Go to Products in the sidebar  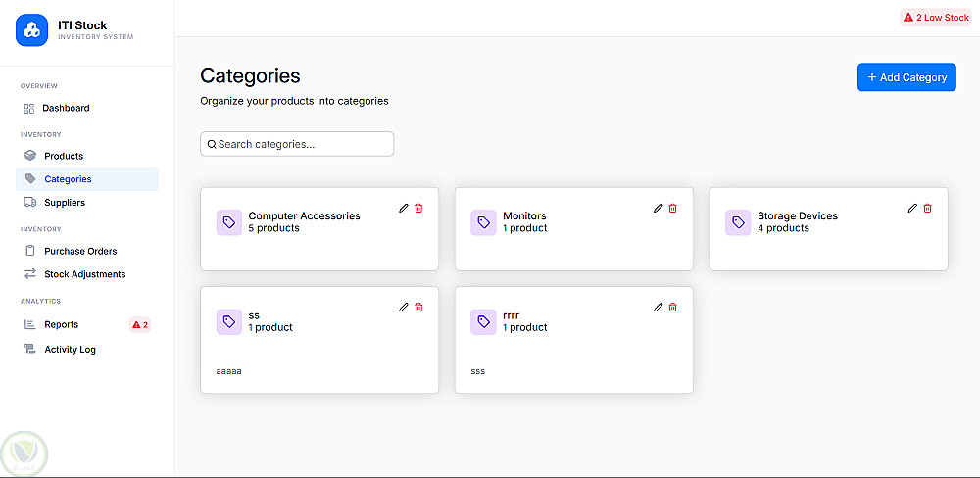tap(64, 156)
